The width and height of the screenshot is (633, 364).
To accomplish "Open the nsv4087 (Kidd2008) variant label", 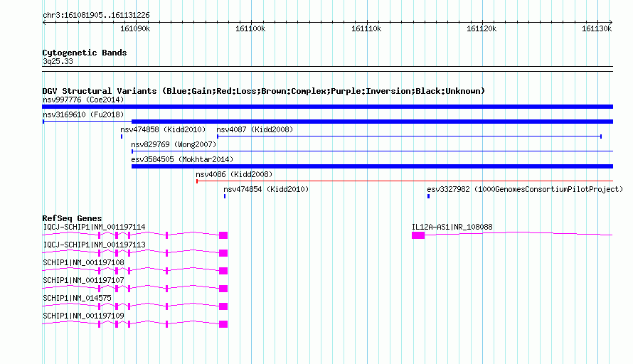I will [x=255, y=129].
